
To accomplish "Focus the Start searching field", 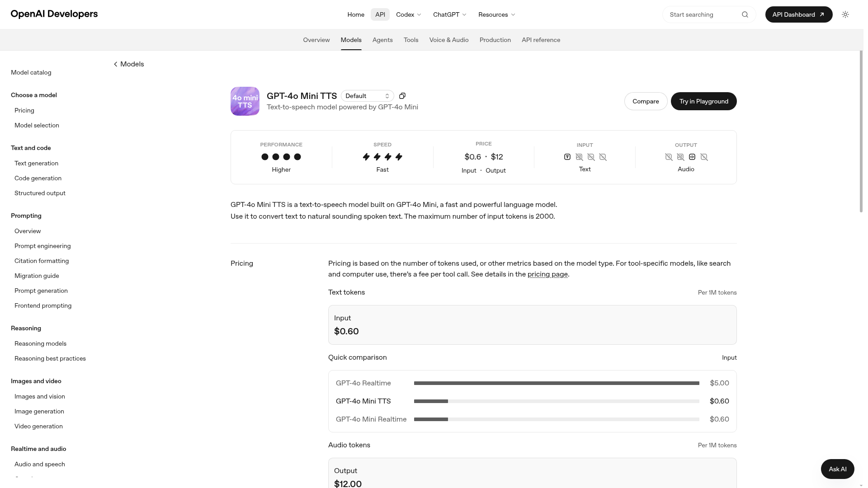I will (709, 14).
